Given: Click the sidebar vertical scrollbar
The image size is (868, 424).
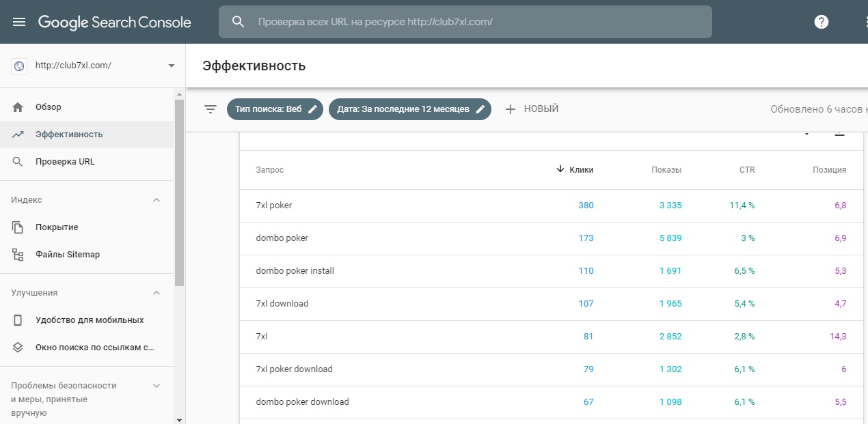Looking at the screenshot, I should (180, 192).
